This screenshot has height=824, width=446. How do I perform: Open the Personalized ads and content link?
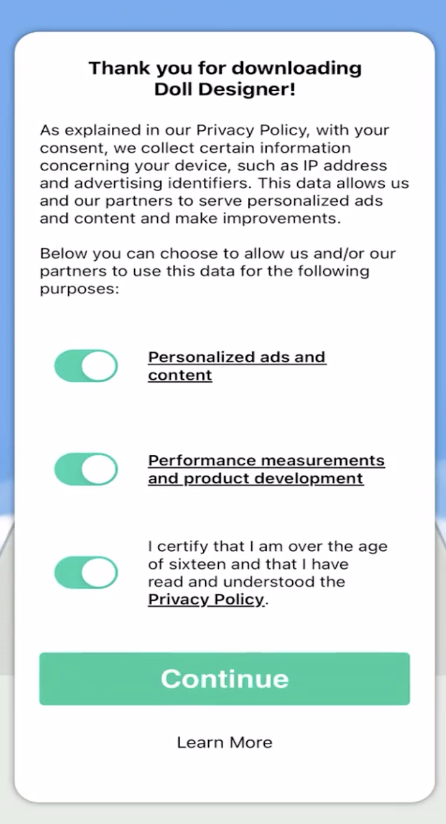coord(237,366)
